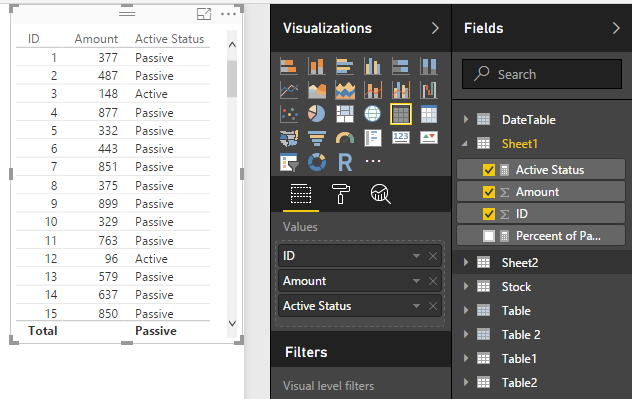Open the Amount value dropdown arrow
This screenshot has height=399, width=632.
coord(416,281)
